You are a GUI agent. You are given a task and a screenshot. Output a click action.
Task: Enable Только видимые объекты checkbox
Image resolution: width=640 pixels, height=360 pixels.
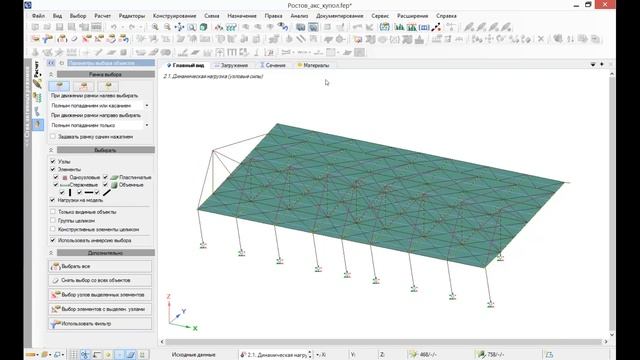pyautogui.click(x=53, y=212)
